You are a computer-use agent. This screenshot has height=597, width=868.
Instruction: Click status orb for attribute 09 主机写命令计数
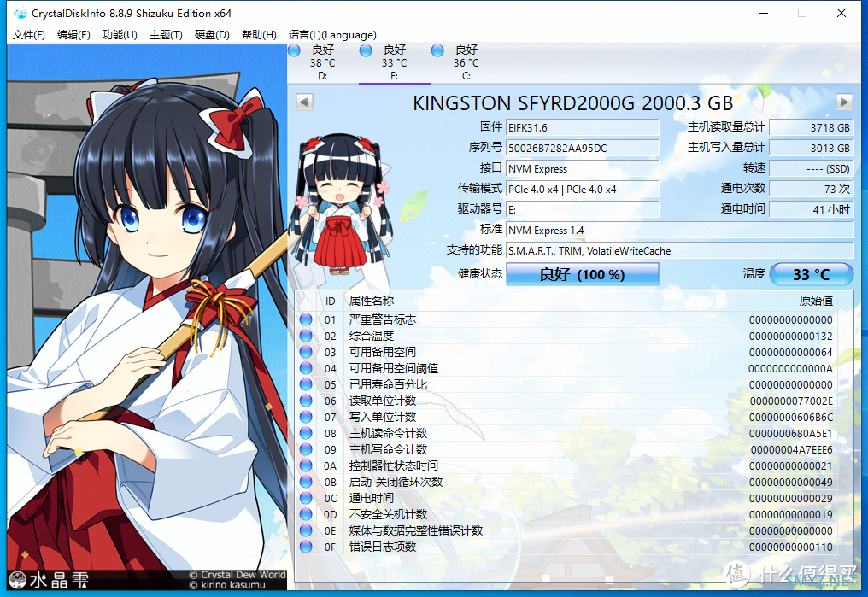(306, 449)
